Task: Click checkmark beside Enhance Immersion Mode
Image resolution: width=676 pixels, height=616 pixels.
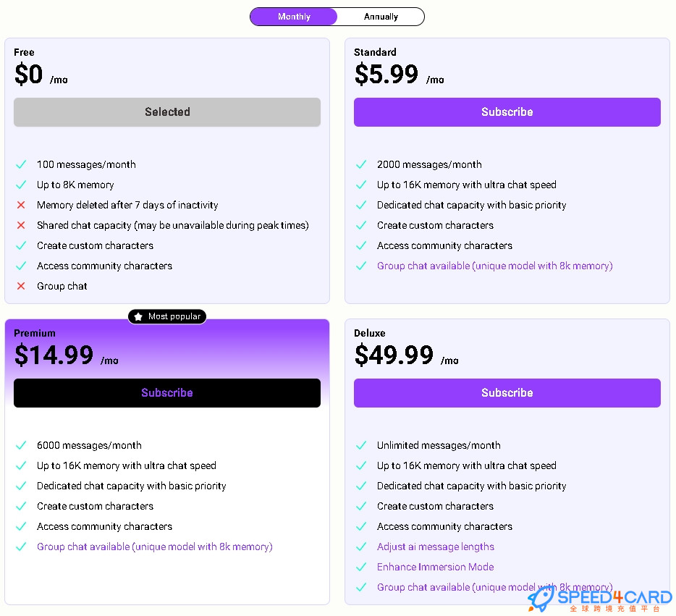Action: tap(361, 567)
